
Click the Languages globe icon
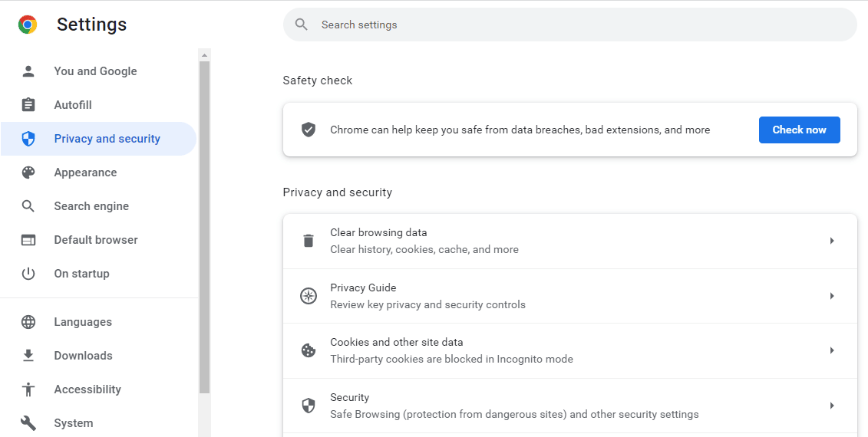point(28,322)
